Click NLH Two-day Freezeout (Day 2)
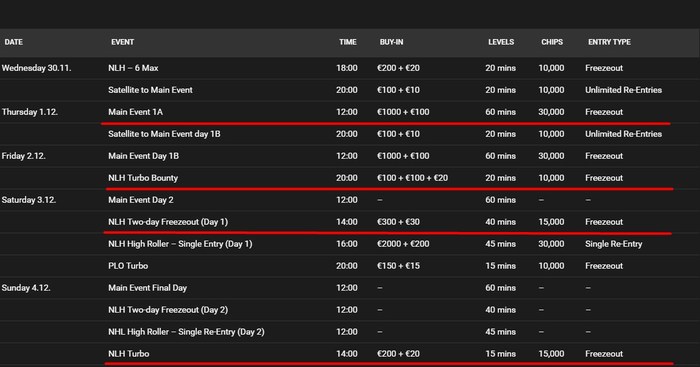700x367 pixels. (x=168, y=310)
